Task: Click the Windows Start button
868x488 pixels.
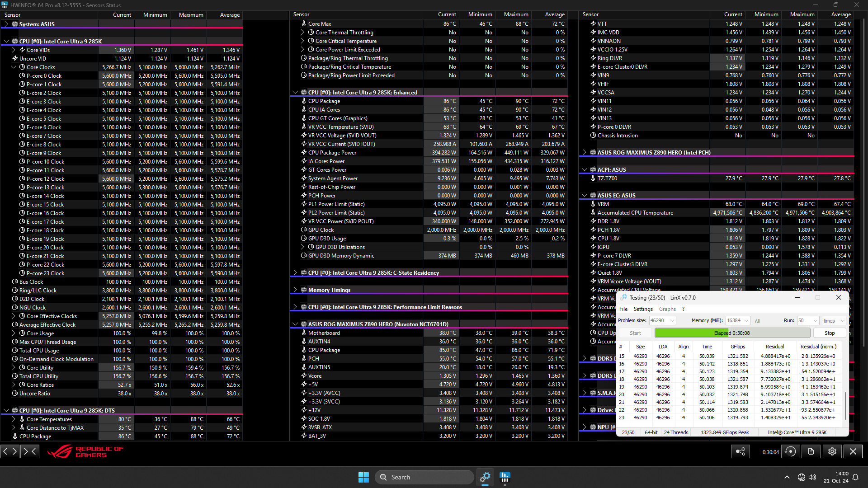Action: 363,477
